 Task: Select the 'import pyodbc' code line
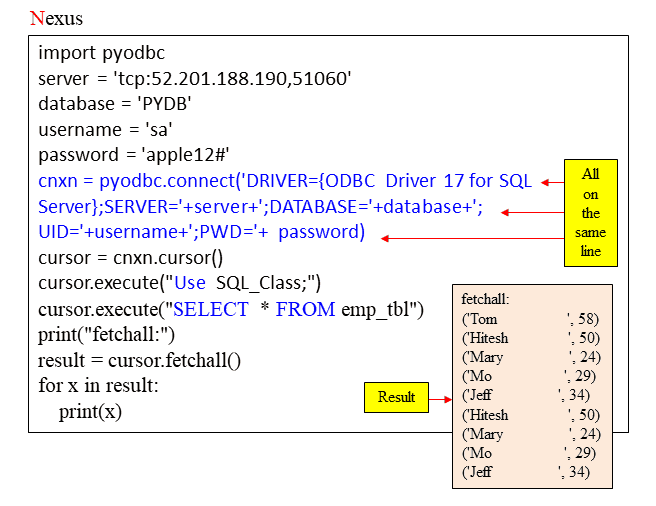click(x=101, y=53)
